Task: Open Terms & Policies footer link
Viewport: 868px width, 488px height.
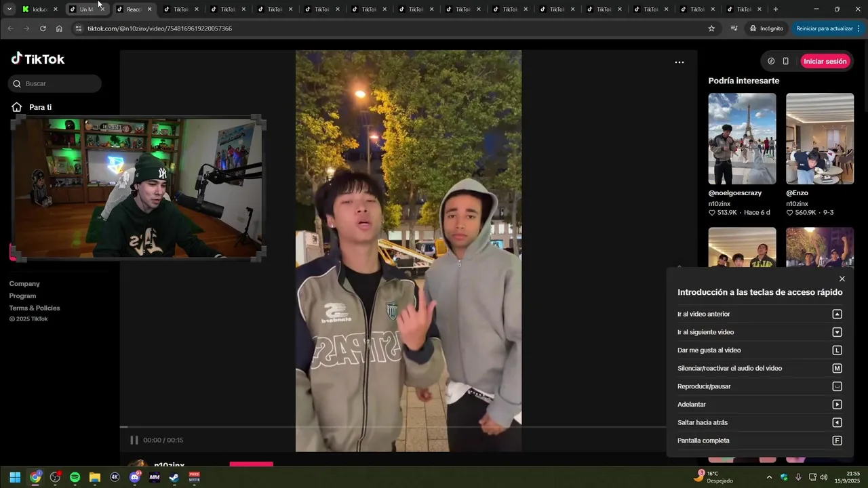Action: (x=35, y=308)
